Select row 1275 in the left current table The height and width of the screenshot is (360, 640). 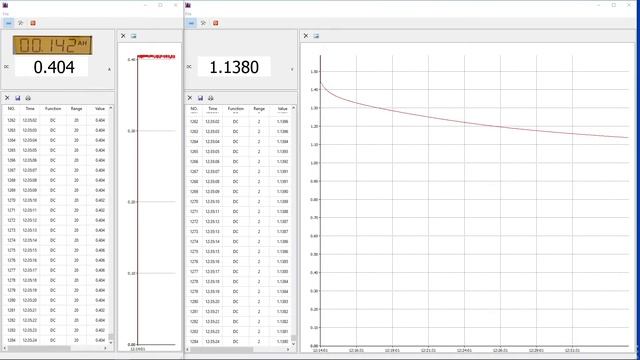56,250
